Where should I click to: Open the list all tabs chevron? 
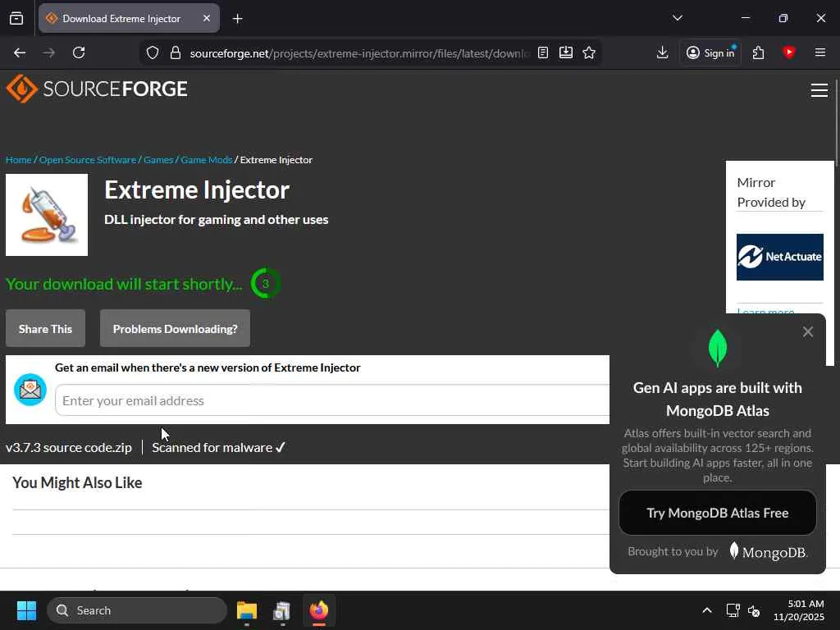tap(677, 18)
